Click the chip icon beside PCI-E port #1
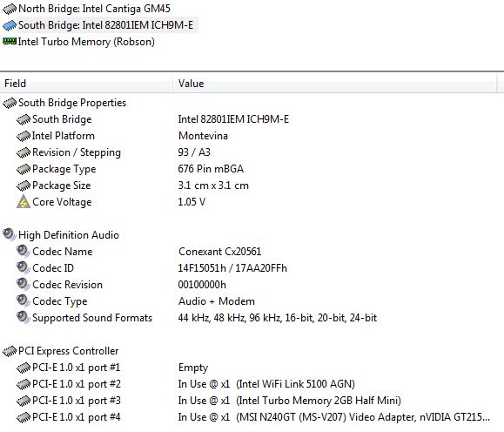Viewport: 504px width, 432px height. pos(24,368)
